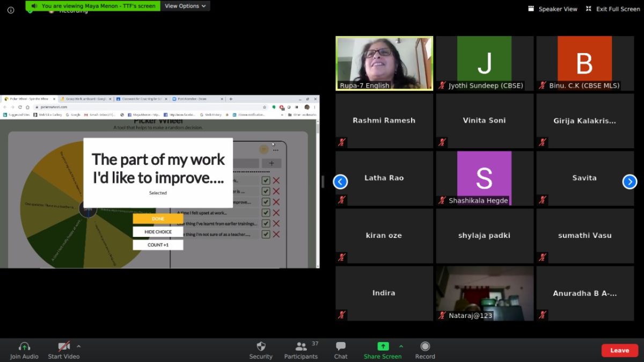This screenshot has height=362, width=644.
Task: Click the Nataraj@123 video tile
Action: point(484,293)
